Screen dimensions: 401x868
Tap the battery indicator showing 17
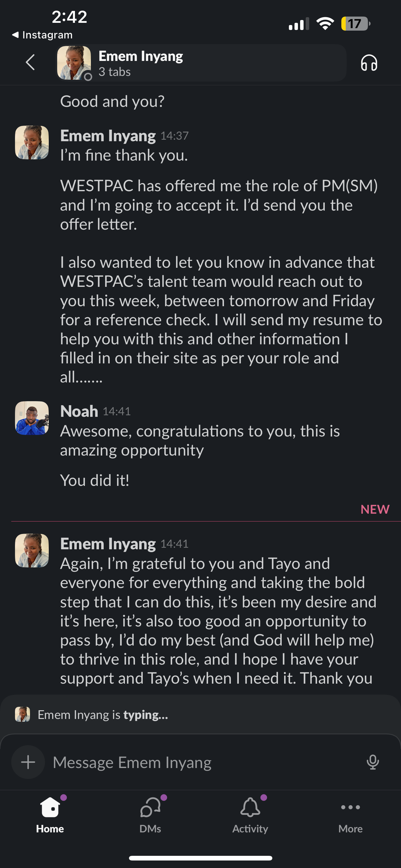pyautogui.click(x=355, y=23)
